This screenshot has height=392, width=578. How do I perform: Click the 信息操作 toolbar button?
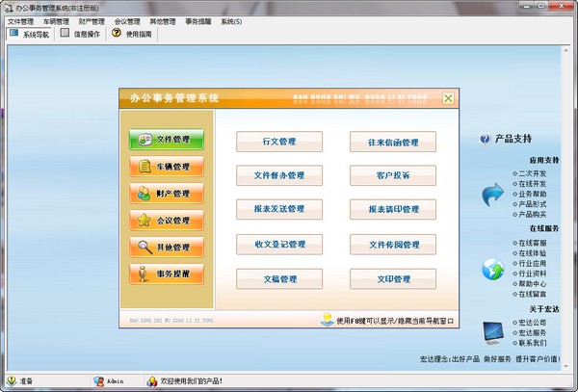[x=80, y=34]
